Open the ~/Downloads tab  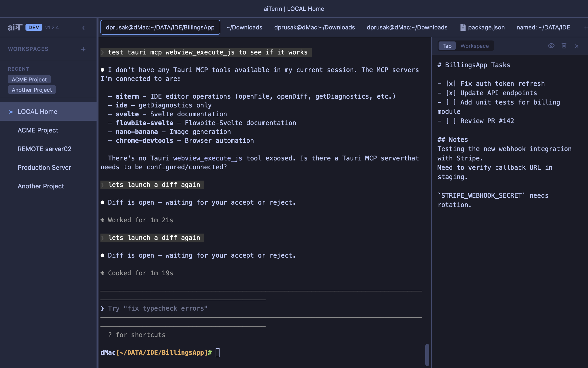pos(244,27)
